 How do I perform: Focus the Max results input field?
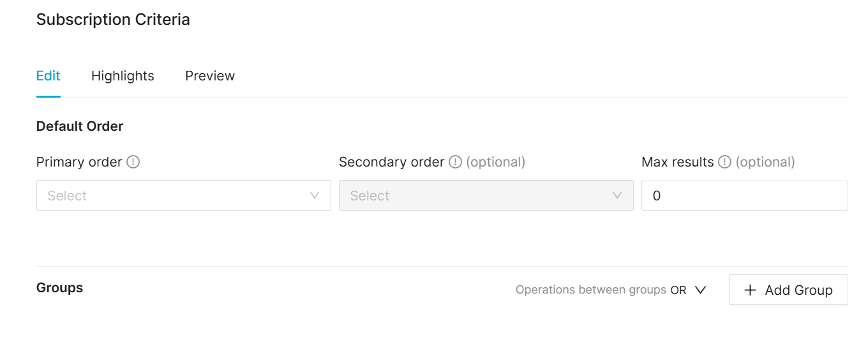[744, 195]
